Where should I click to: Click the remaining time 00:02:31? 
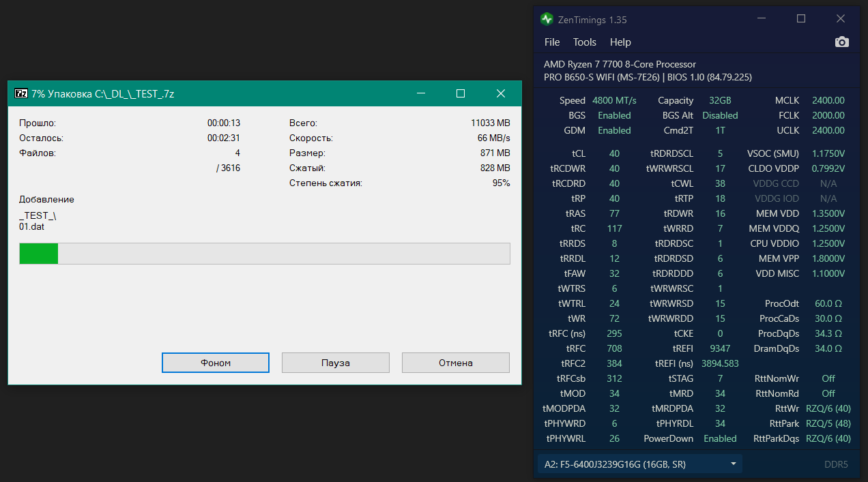coord(224,138)
